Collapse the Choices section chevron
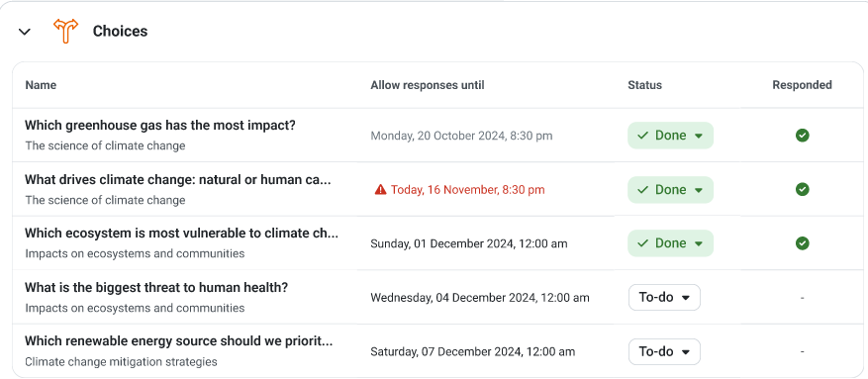The image size is (868, 379). click(25, 32)
